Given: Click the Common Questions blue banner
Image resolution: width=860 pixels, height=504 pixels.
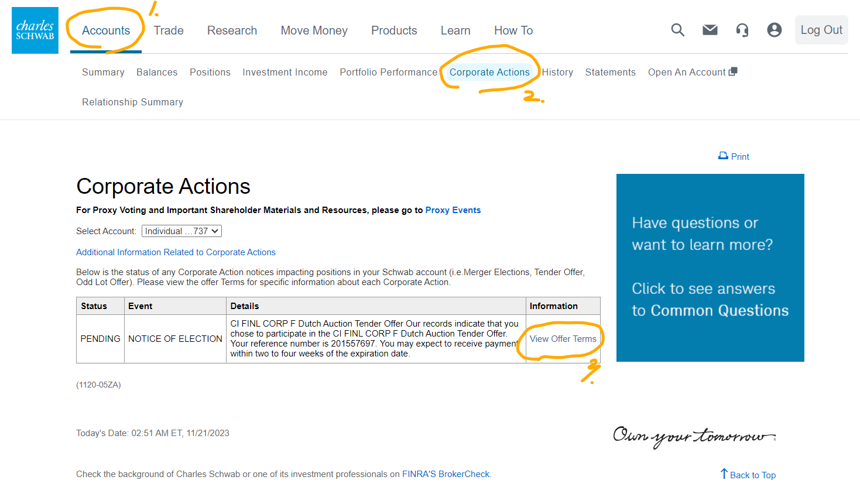Looking at the screenshot, I should point(710,268).
